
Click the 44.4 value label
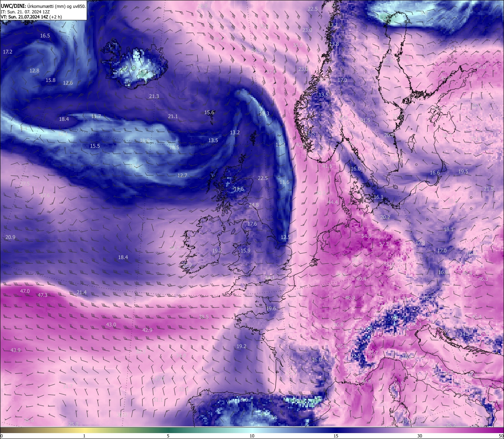click(x=333, y=202)
